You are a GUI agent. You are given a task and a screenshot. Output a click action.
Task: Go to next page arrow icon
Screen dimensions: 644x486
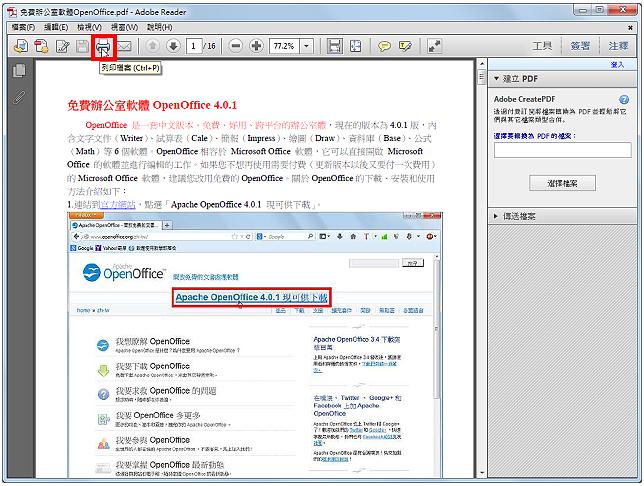[x=173, y=46]
